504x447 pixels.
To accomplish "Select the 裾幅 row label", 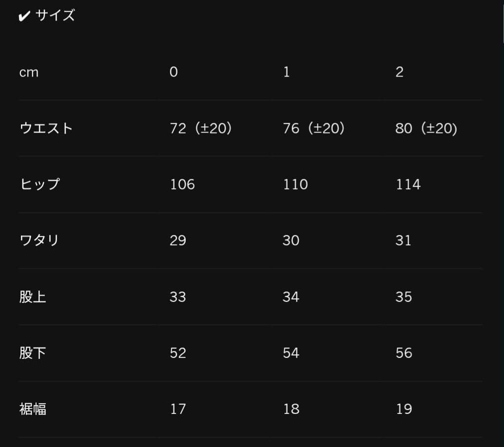I will [33, 409].
